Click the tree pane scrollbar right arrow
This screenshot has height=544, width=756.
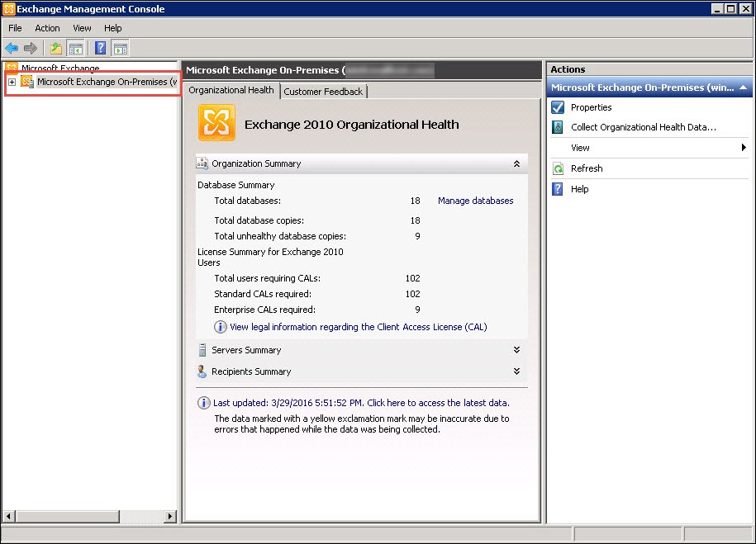point(169,516)
